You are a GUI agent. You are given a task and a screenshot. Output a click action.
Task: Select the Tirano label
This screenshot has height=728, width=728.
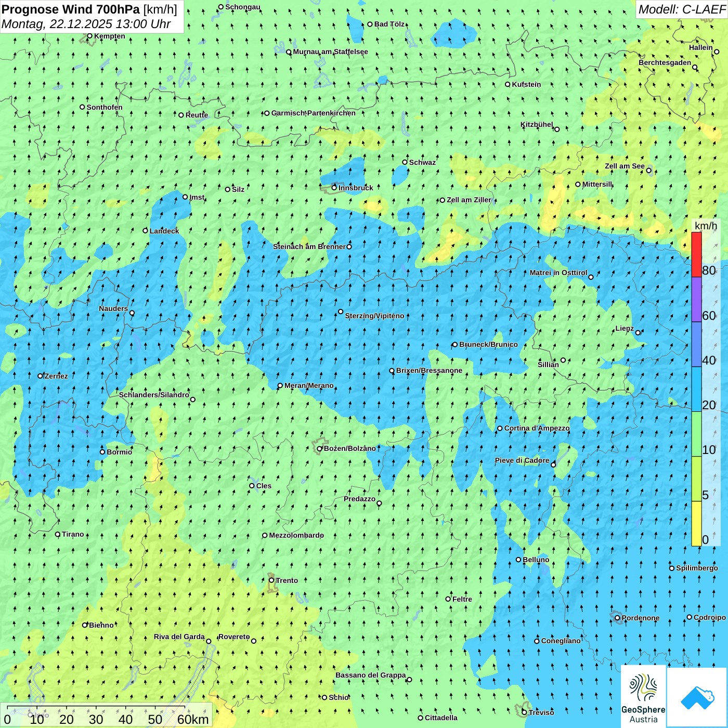(73, 534)
